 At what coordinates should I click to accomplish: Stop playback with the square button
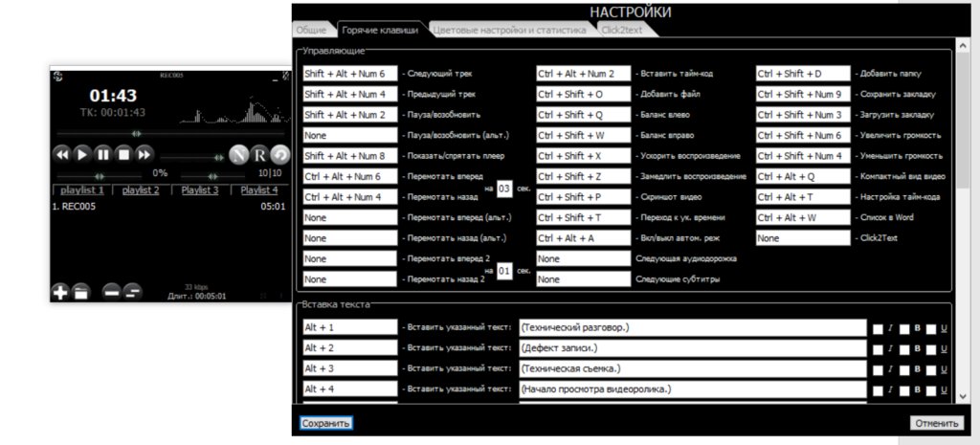click(122, 154)
